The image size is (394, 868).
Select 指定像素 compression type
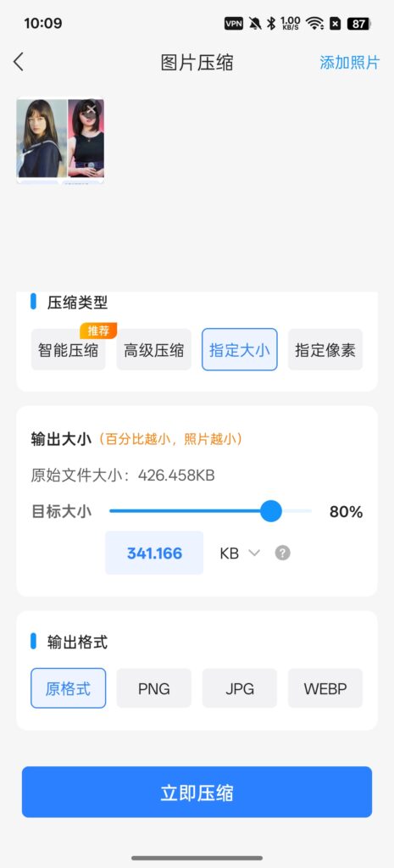tap(325, 350)
